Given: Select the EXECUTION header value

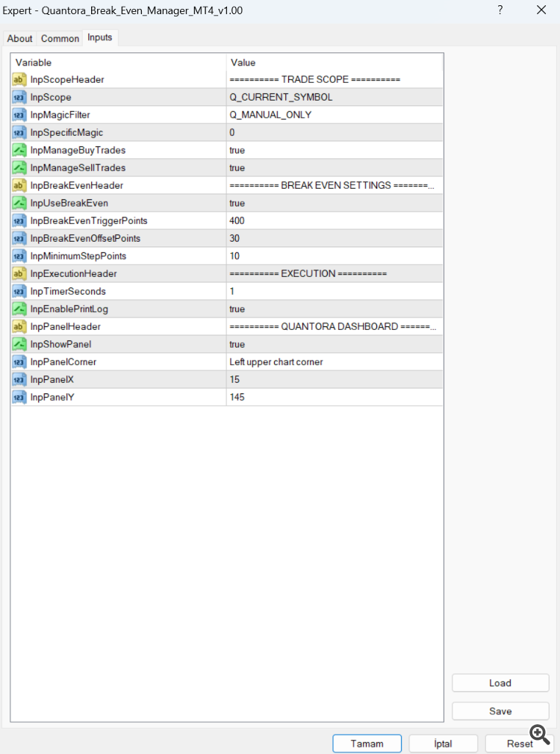Looking at the screenshot, I should (x=335, y=274).
